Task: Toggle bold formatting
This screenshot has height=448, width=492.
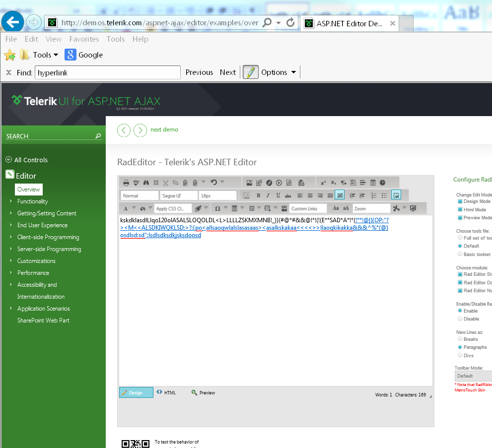Action: [258, 195]
